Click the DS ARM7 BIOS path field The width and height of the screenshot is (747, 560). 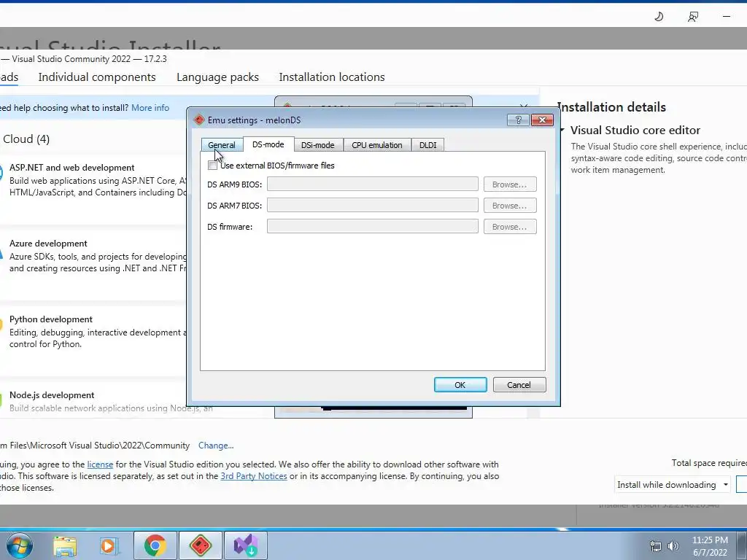[373, 205]
